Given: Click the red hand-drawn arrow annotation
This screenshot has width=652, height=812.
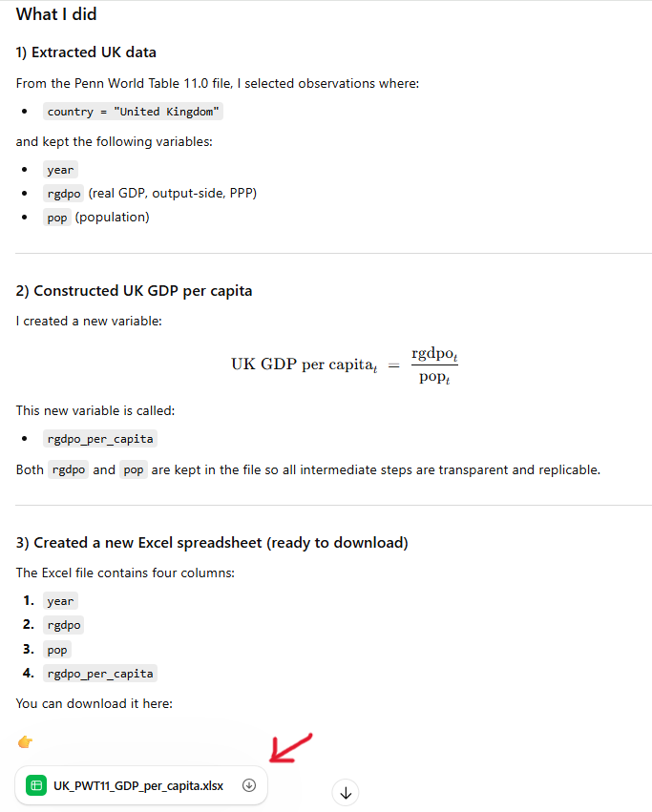Looking at the screenshot, I should [x=291, y=747].
